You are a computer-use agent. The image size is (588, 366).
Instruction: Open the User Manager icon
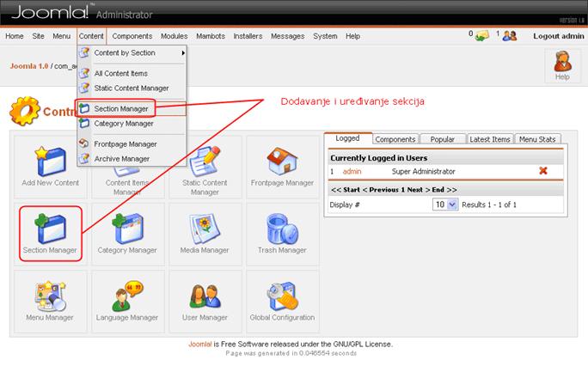point(205,296)
